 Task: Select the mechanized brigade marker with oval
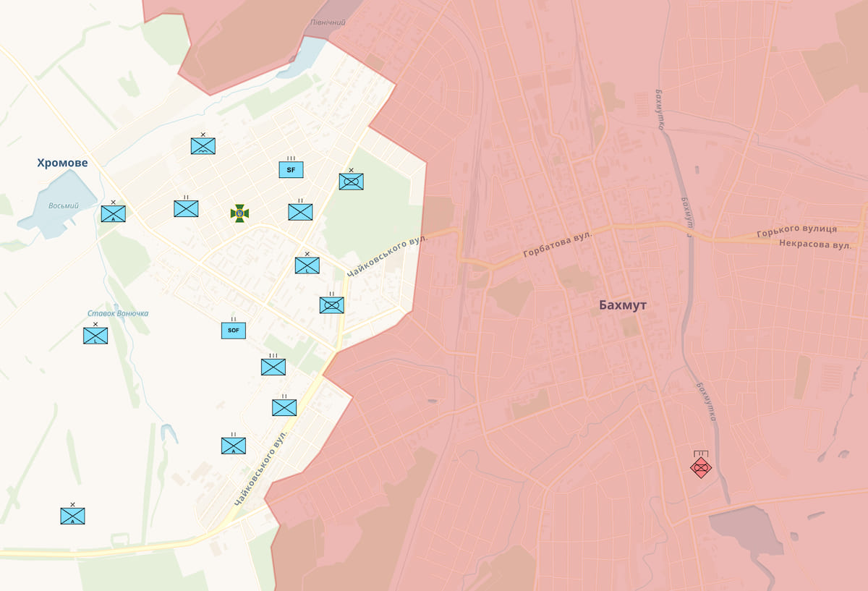351,182
